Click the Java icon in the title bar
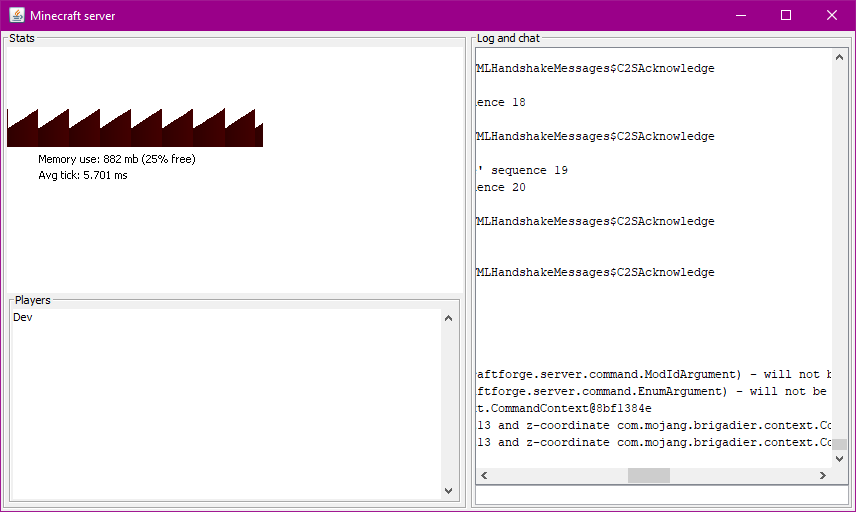856x512 pixels. pos(16,15)
